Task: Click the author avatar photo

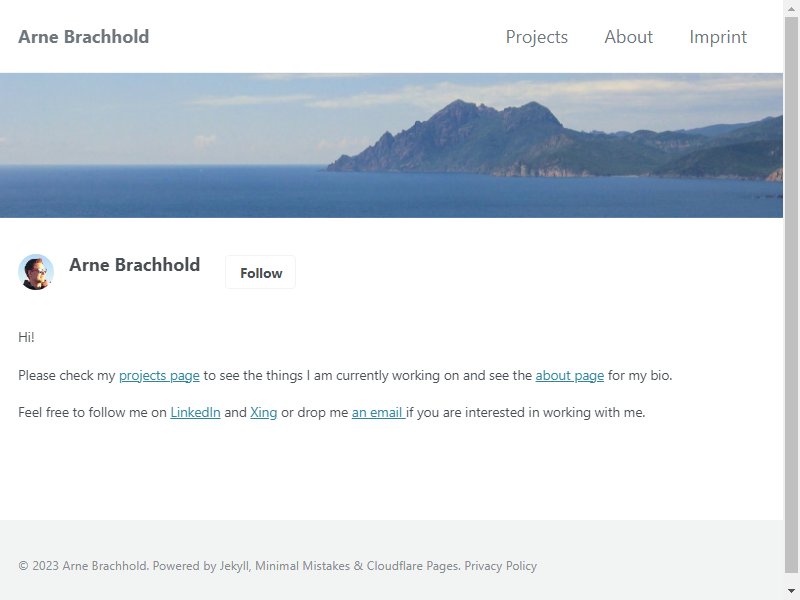Action: (x=36, y=272)
